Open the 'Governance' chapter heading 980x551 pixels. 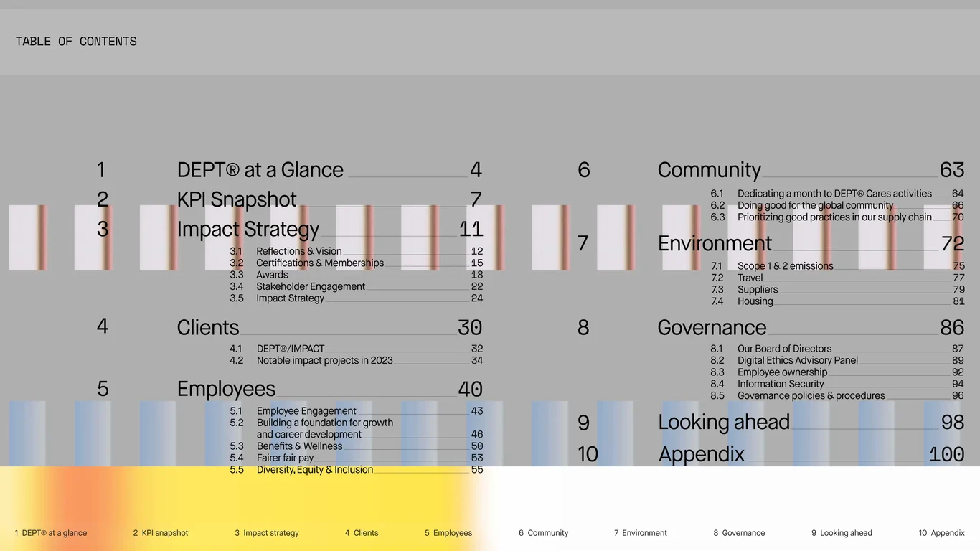(712, 327)
